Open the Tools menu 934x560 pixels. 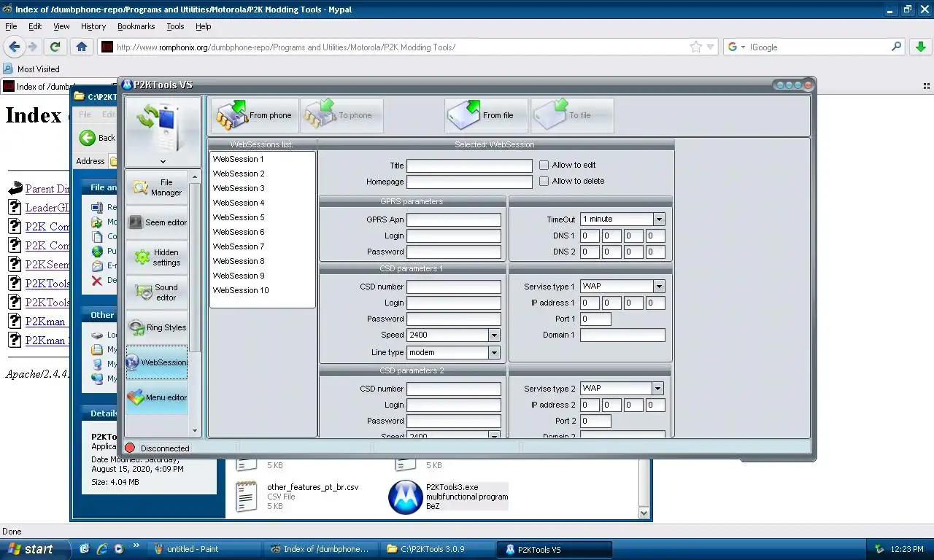(x=175, y=26)
